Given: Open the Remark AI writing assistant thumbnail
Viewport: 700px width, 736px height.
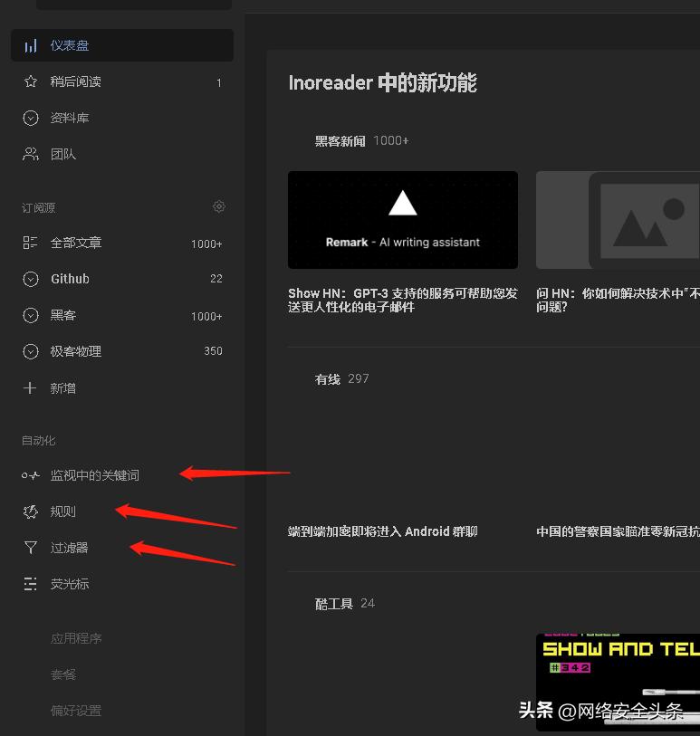Looking at the screenshot, I should (403, 220).
